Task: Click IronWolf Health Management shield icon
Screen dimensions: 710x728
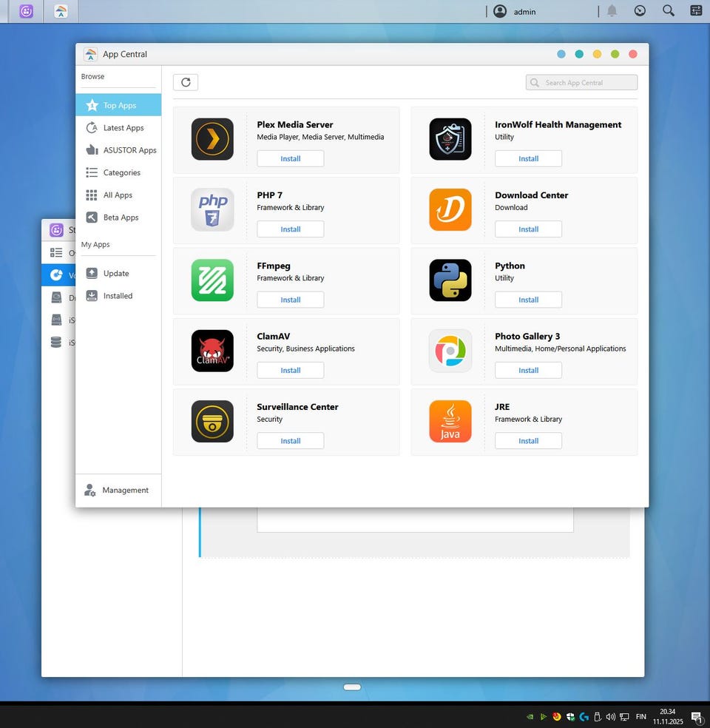Action: tap(450, 139)
